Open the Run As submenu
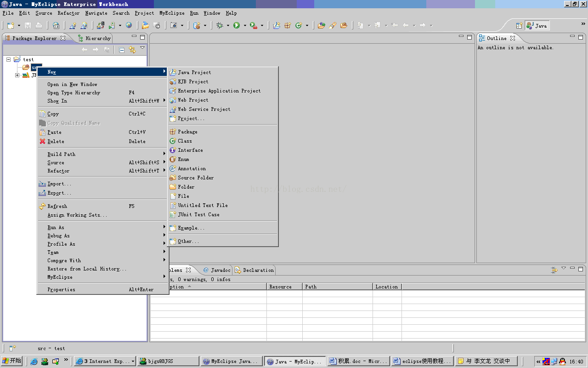The height and width of the screenshot is (368, 588). click(x=103, y=227)
